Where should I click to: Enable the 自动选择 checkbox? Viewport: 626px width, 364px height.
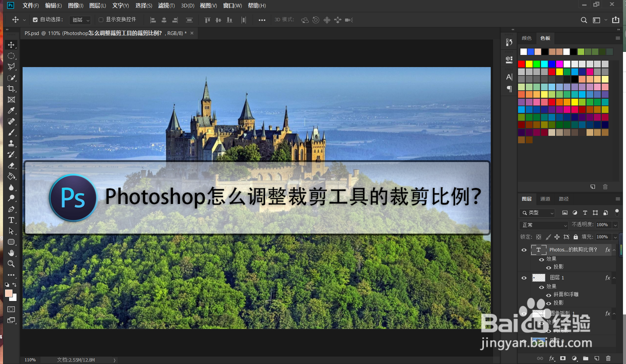pos(35,20)
